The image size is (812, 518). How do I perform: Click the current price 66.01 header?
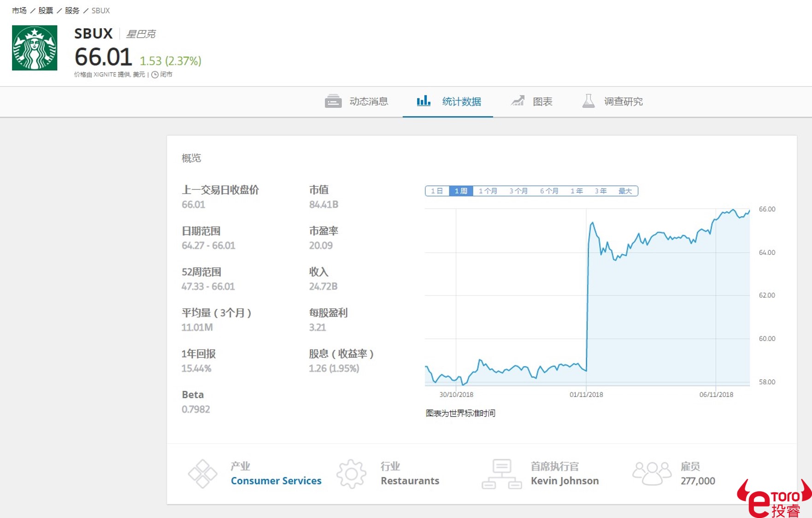coord(103,57)
